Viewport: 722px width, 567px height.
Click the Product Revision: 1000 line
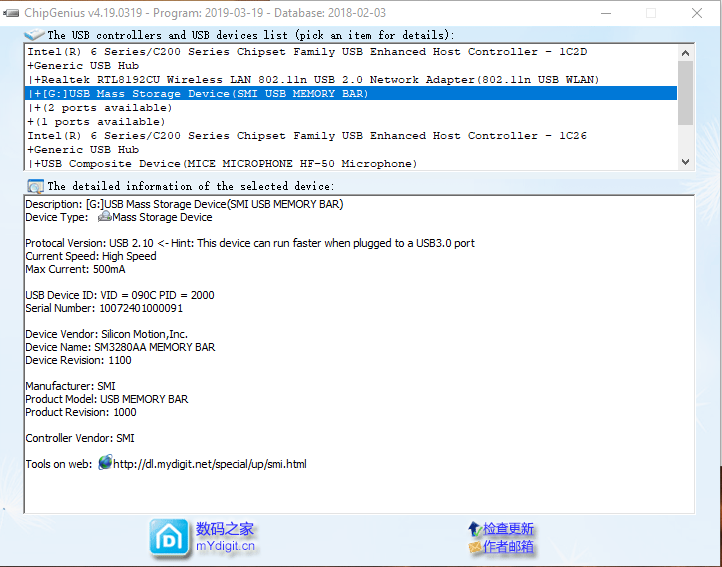[x=81, y=412]
